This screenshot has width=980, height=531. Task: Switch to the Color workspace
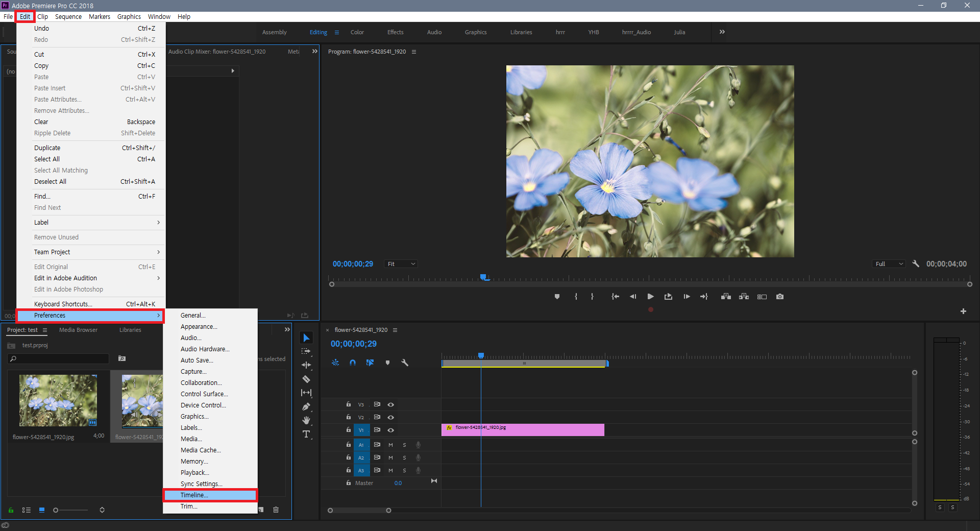coord(357,32)
